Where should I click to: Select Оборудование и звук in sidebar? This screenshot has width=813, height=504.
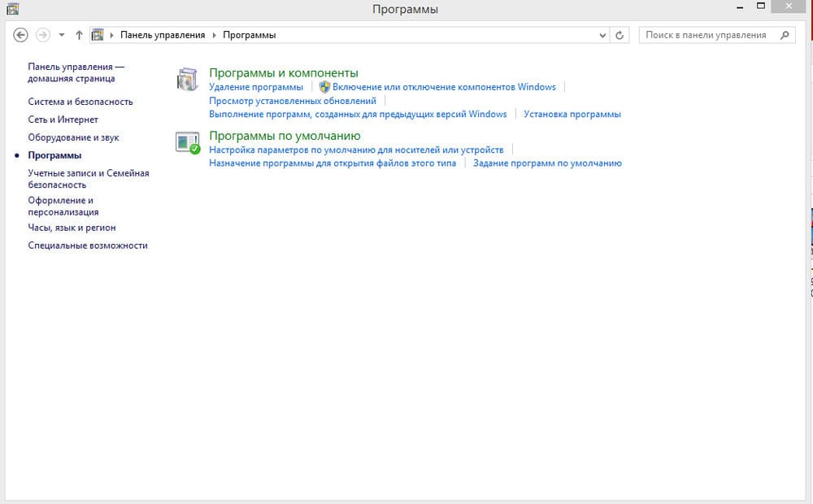73,137
